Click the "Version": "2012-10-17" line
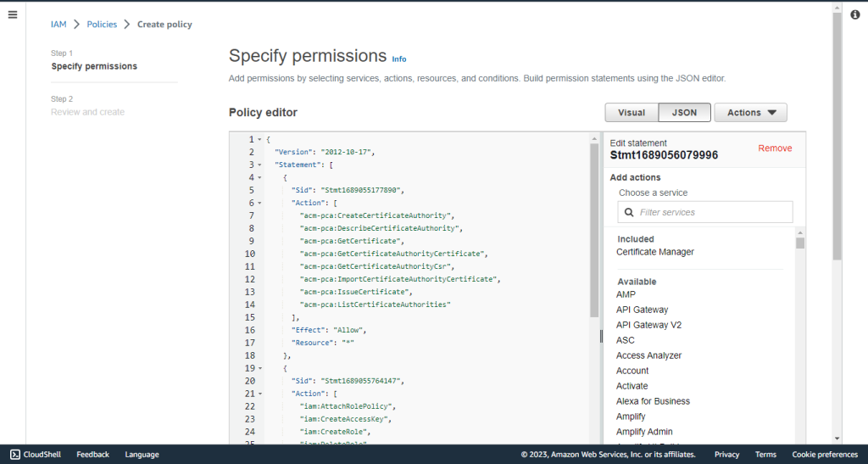The height and width of the screenshot is (464, 868). [x=325, y=153]
